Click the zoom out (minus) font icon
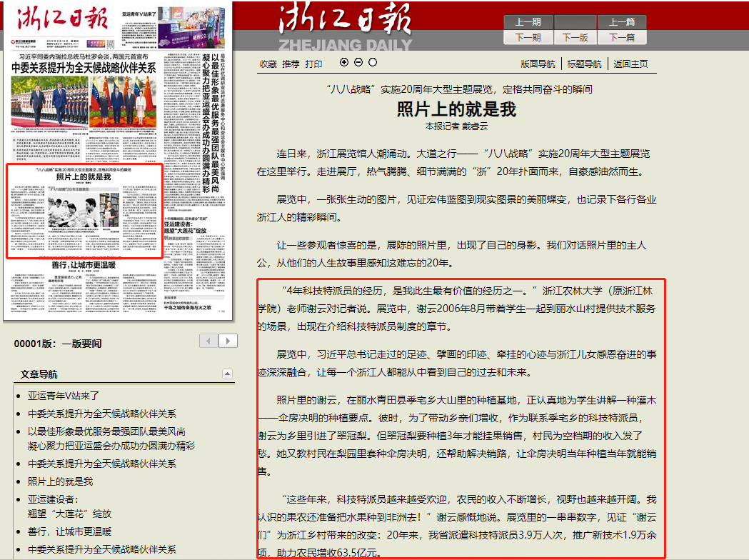Image resolution: width=749 pixels, height=560 pixels. click(x=358, y=62)
